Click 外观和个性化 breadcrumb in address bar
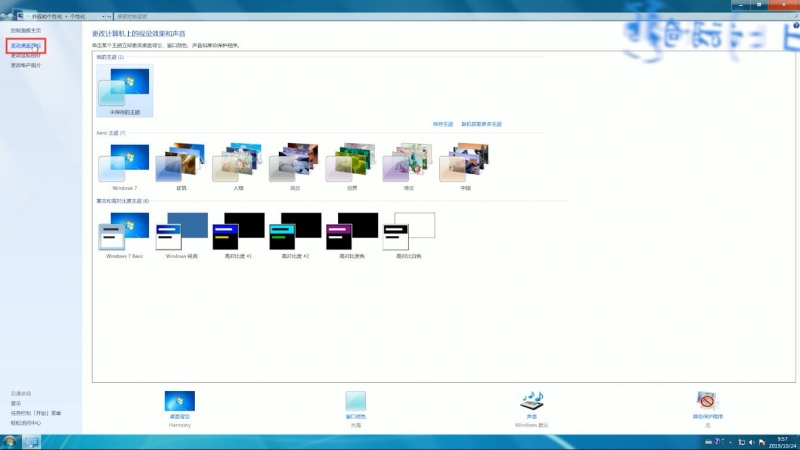 tap(47, 16)
